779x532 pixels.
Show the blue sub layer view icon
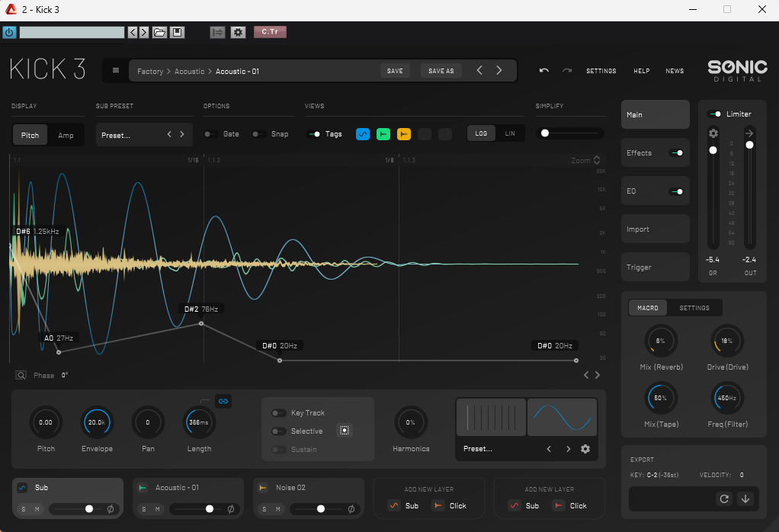pyautogui.click(x=363, y=134)
